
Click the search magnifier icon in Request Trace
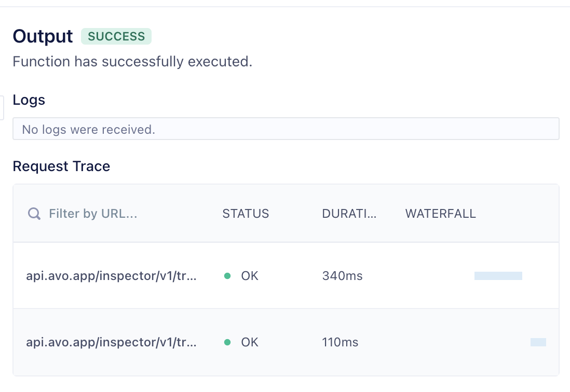pos(34,213)
